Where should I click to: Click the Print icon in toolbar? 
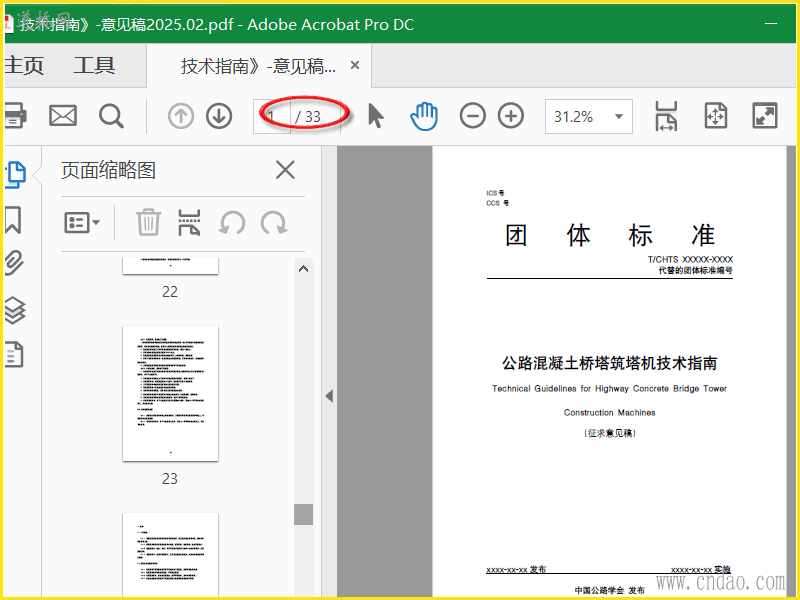tap(15, 116)
